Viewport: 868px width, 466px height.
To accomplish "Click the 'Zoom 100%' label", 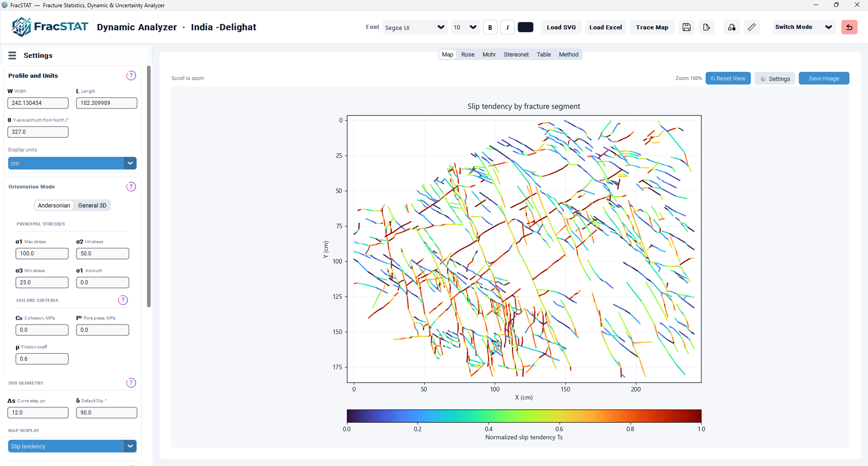I will point(688,78).
